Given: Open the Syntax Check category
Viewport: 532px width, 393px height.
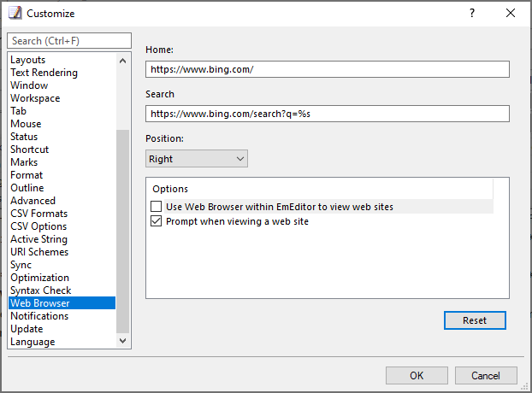Looking at the screenshot, I should coord(41,290).
